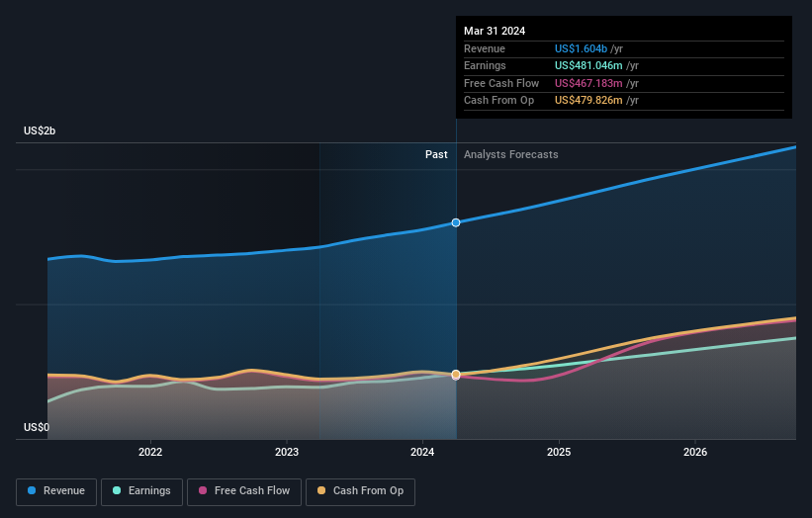Click the US$2b y-axis label

point(40,130)
